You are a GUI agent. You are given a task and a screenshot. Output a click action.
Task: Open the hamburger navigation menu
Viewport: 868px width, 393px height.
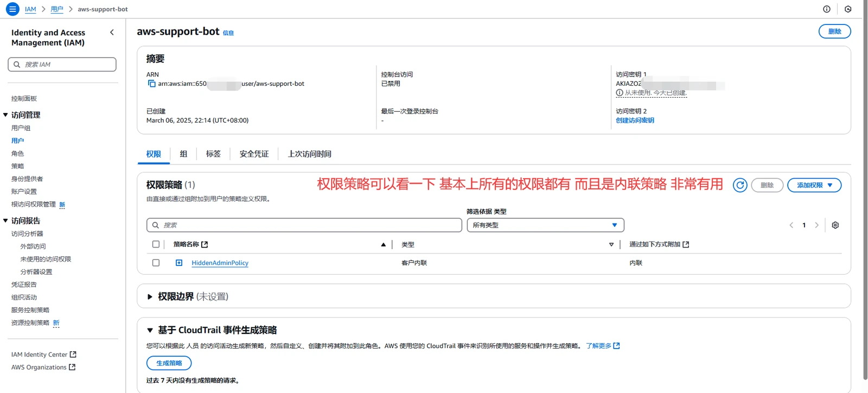pos(12,9)
